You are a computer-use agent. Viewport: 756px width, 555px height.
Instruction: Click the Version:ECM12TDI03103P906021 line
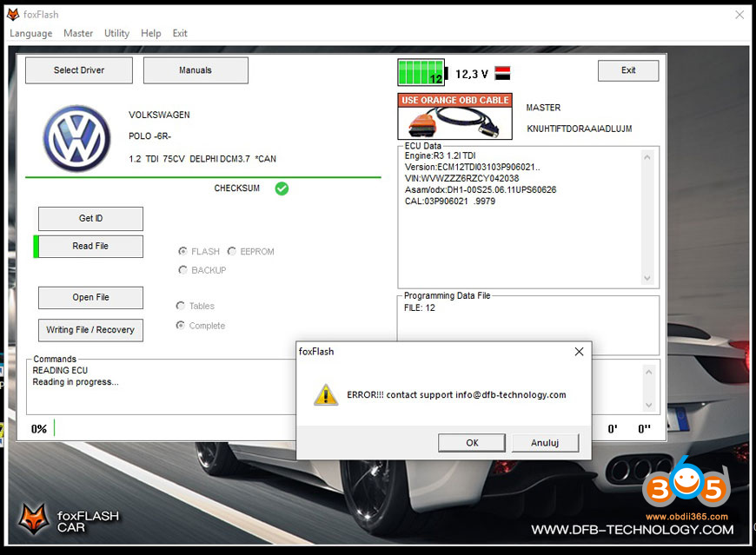[x=473, y=167]
